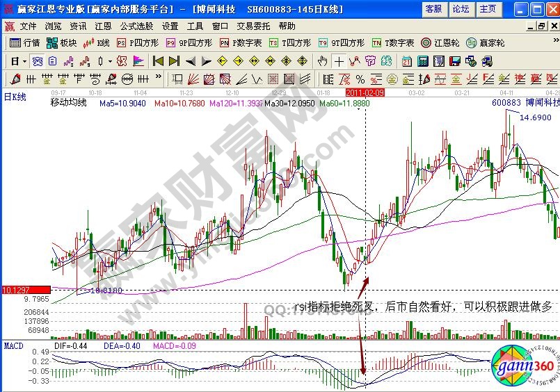This screenshot has height=392, width=560.
Task: Click the 2011-02-09 date marker on timeline
Action: click(365, 92)
